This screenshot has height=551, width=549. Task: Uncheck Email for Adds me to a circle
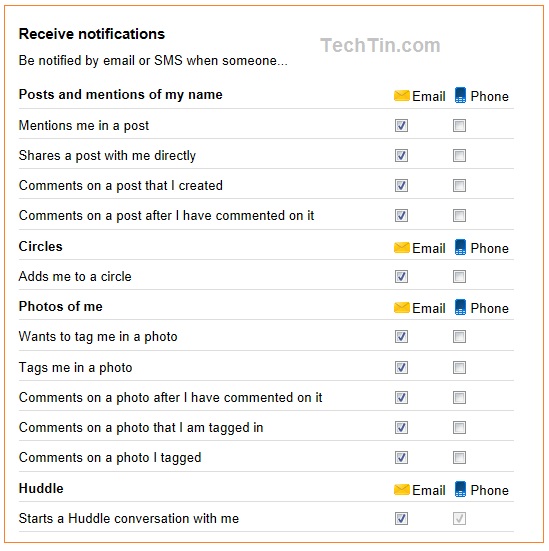401,277
